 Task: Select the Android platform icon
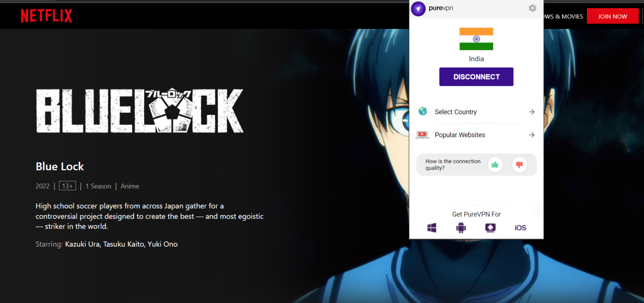(461, 227)
